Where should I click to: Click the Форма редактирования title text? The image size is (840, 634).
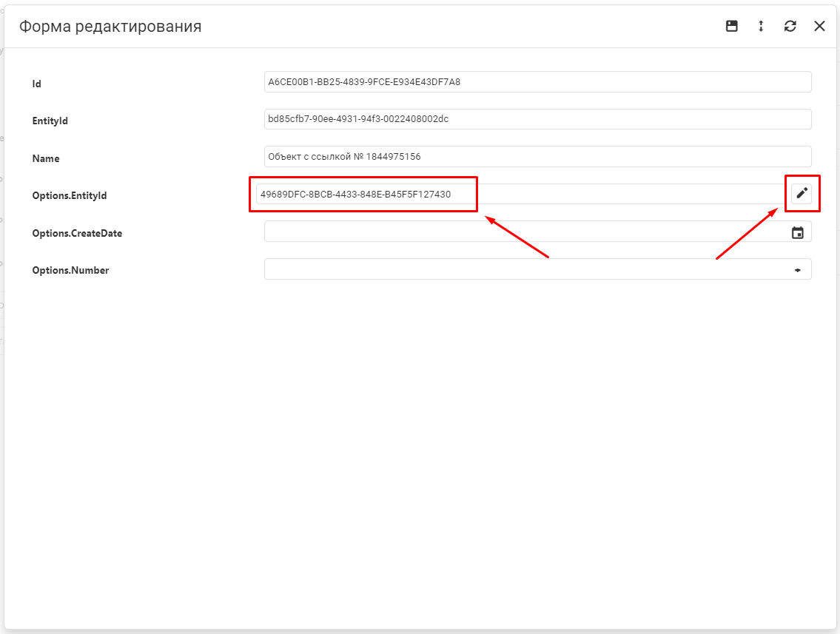(110, 27)
